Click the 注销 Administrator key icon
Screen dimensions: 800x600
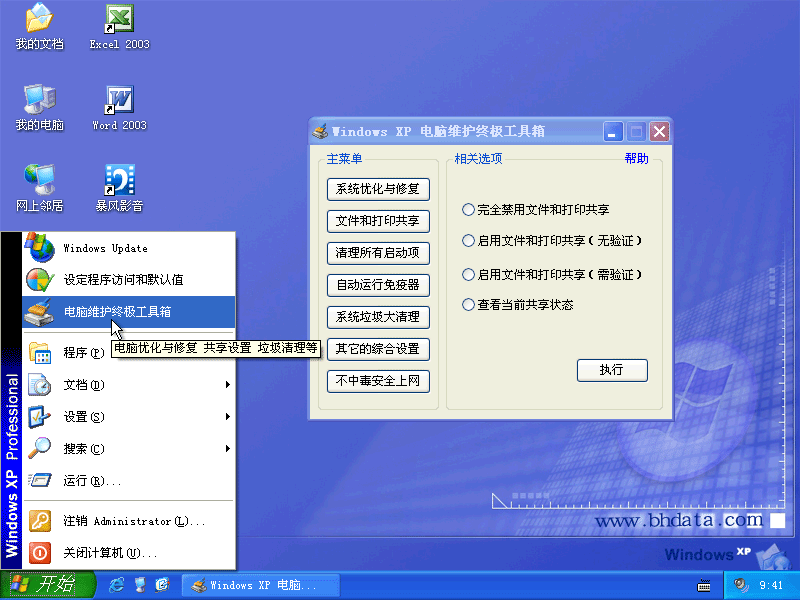[40, 521]
